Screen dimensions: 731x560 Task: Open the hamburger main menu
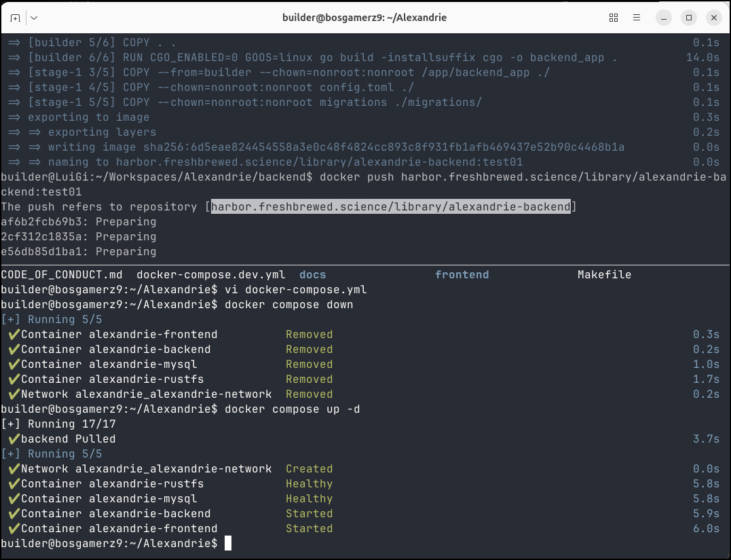pyautogui.click(x=637, y=18)
